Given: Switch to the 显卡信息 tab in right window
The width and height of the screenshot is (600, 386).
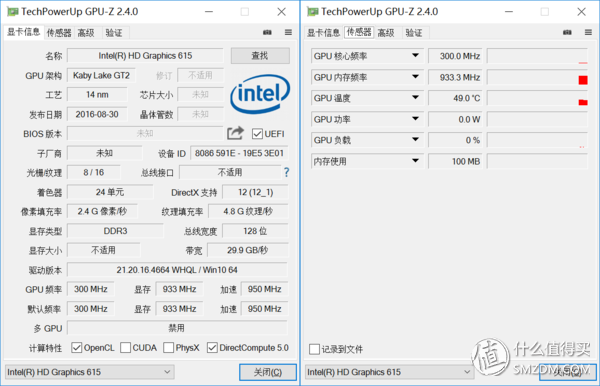Looking at the screenshot, I should [x=323, y=33].
